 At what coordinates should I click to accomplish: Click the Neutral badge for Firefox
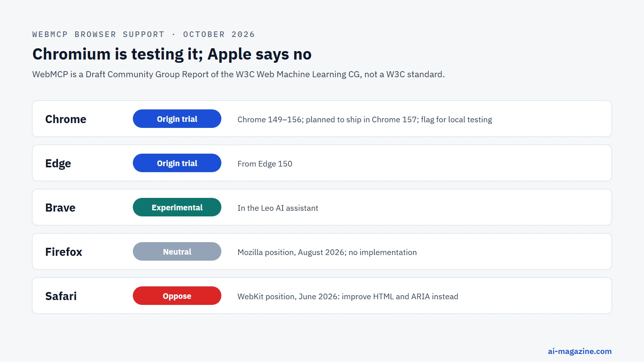pos(177,251)
